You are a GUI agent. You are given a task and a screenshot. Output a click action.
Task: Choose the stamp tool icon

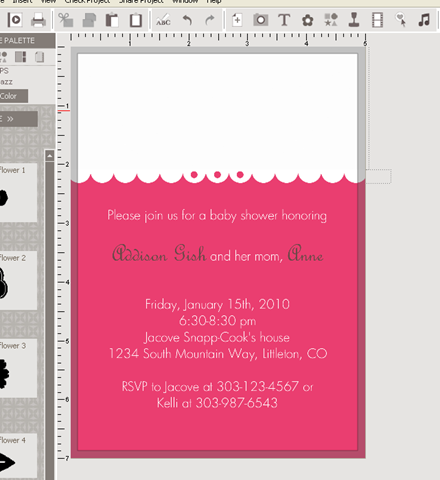tap(354, 20)
